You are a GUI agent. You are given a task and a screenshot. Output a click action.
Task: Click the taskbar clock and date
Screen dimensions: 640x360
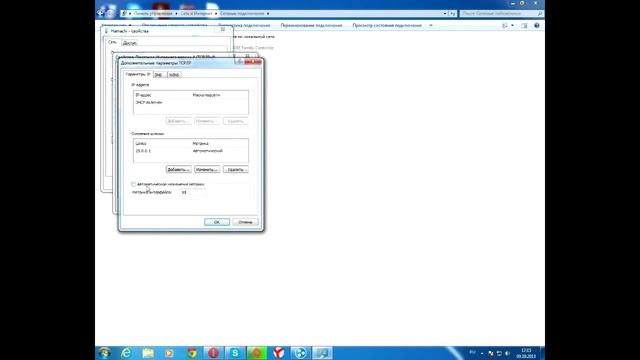coord(526,353)
